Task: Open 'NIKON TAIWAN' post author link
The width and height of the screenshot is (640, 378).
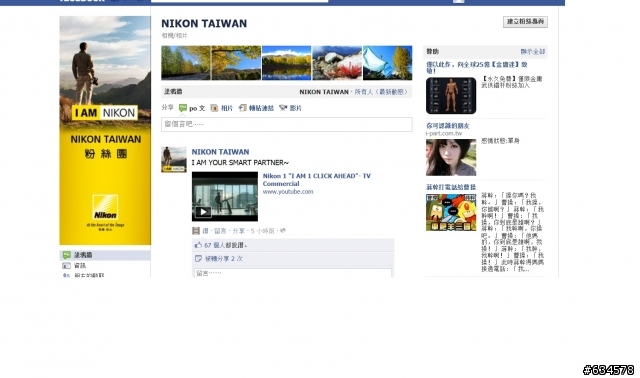Action: point(220,152)
